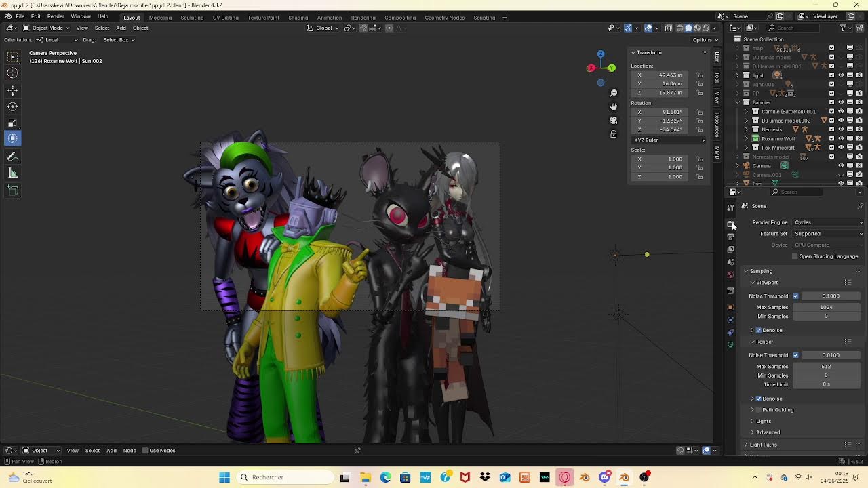Screen dimensions: 868x488
Task: Toggle Render Noise Threshold checkbox
Action: point(795,355)
